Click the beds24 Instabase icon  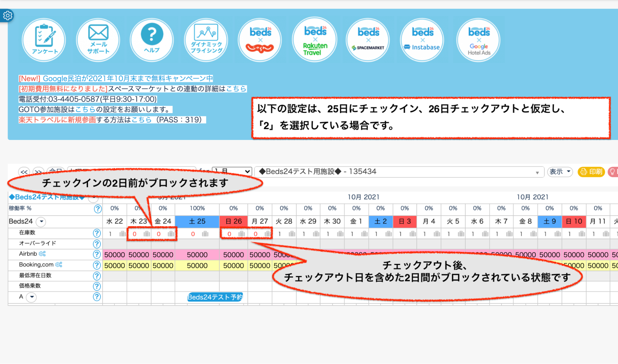pos(422,40)
